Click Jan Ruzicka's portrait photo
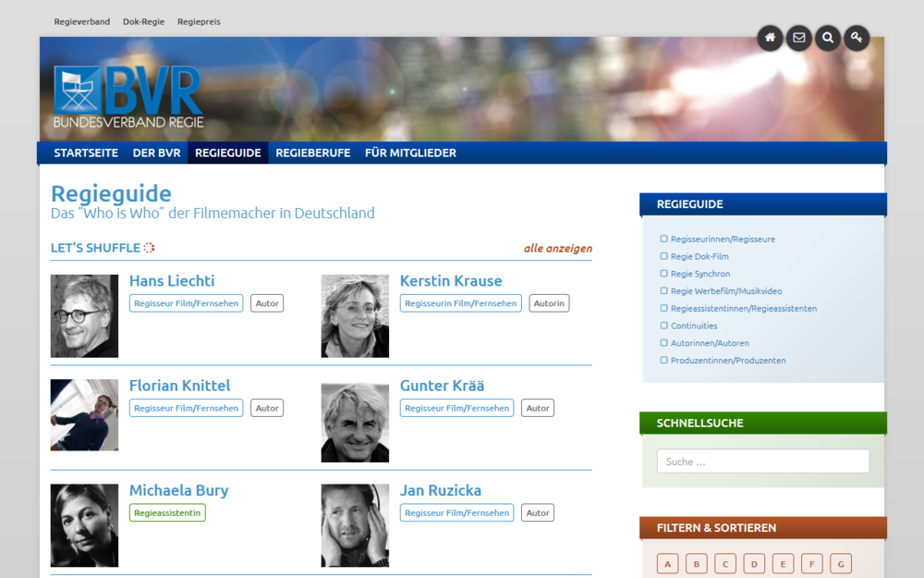This screenshot has width=924, height=578. pos(355,525)
